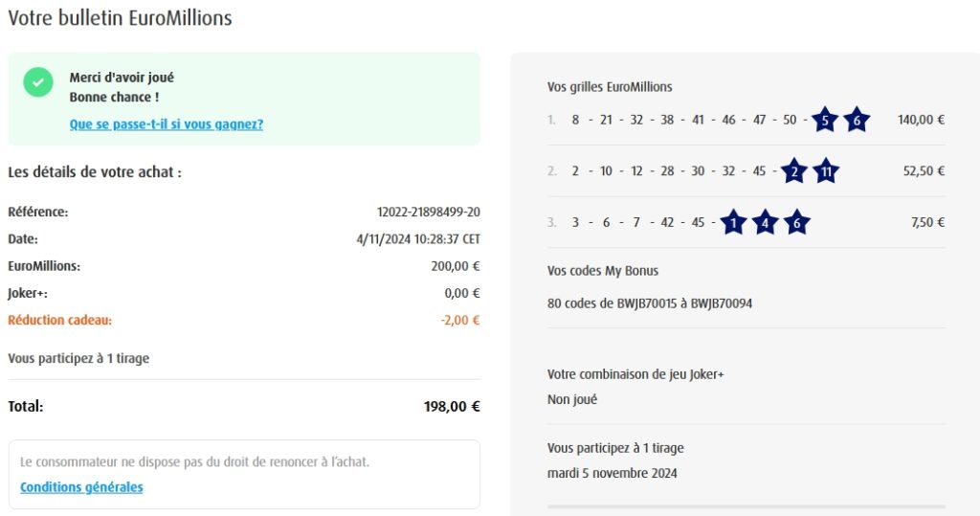
Task: Click the Réduction cadeau -2,00 € amount
Action: pos(460,321)
